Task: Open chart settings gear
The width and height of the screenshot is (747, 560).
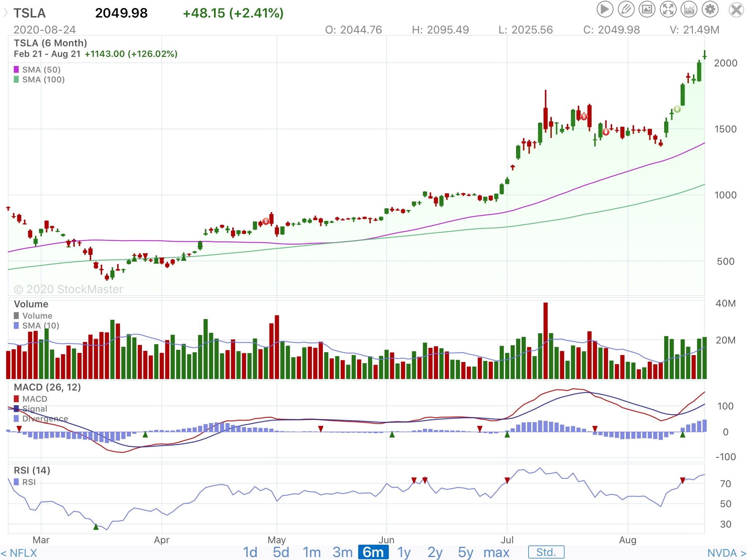Action: [x=710, y=9]
